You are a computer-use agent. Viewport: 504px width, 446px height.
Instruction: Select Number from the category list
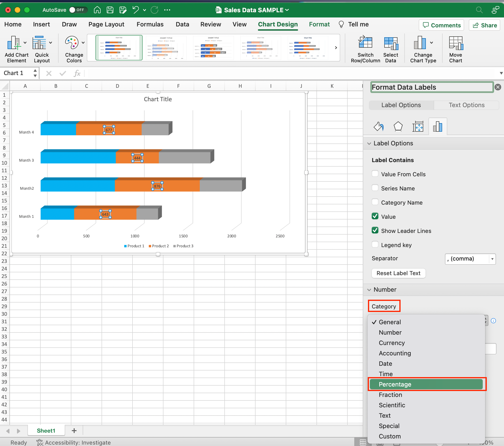pyautogui.click(x=426, y=333)
